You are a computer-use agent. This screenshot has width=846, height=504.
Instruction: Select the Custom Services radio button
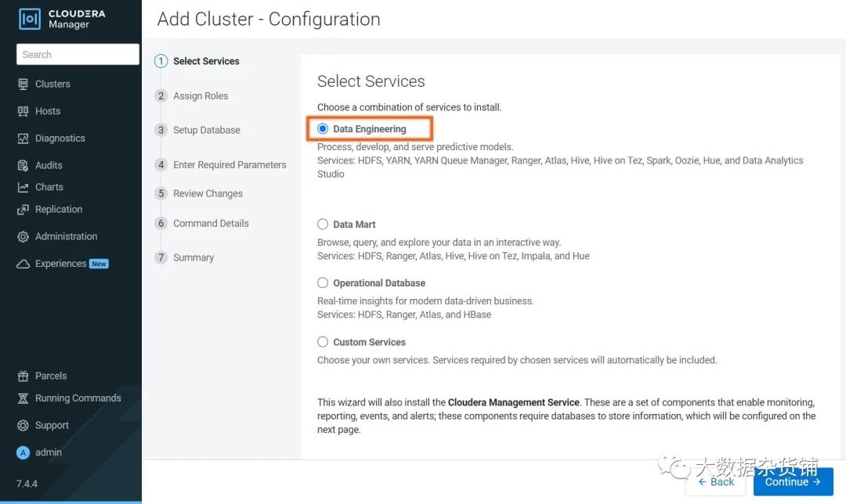pos(323,342)
